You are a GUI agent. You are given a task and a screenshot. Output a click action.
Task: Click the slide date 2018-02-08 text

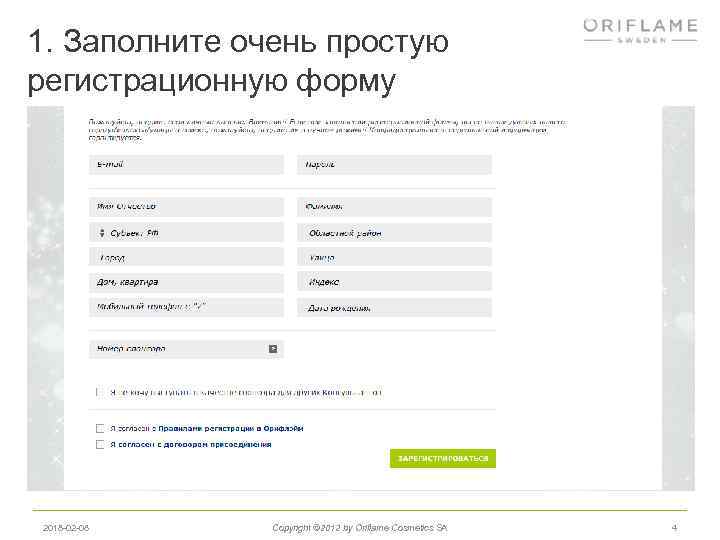coord(66,528)
